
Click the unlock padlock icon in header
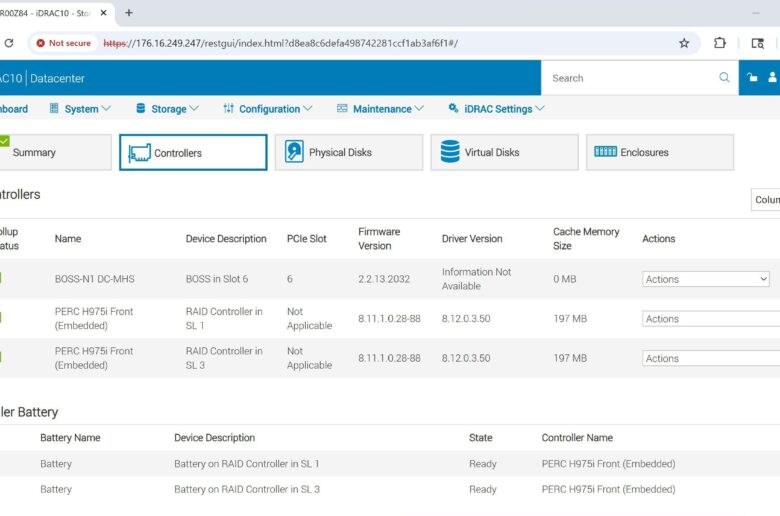tap(753, 78)
